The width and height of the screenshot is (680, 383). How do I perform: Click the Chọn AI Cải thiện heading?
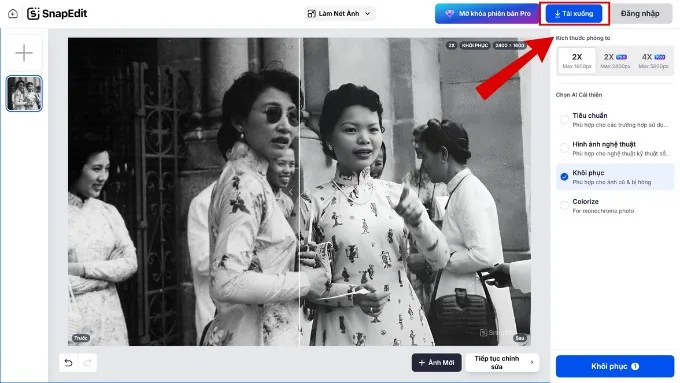pyautogui.click(x=579, y=95)
